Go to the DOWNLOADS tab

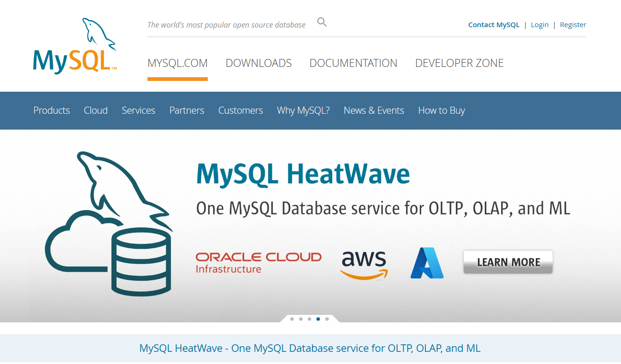click(x=259, y=63)
